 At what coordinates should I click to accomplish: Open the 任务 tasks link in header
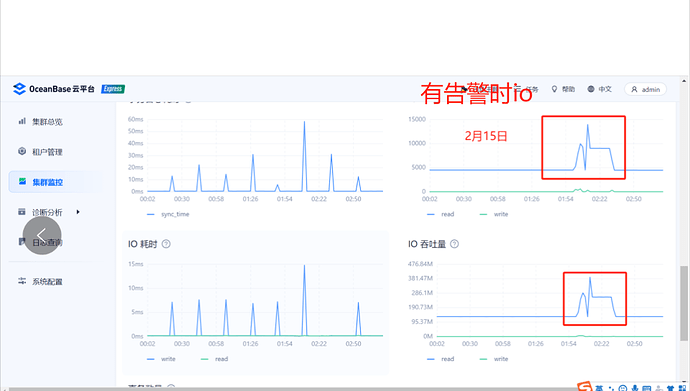click(527, 89)
